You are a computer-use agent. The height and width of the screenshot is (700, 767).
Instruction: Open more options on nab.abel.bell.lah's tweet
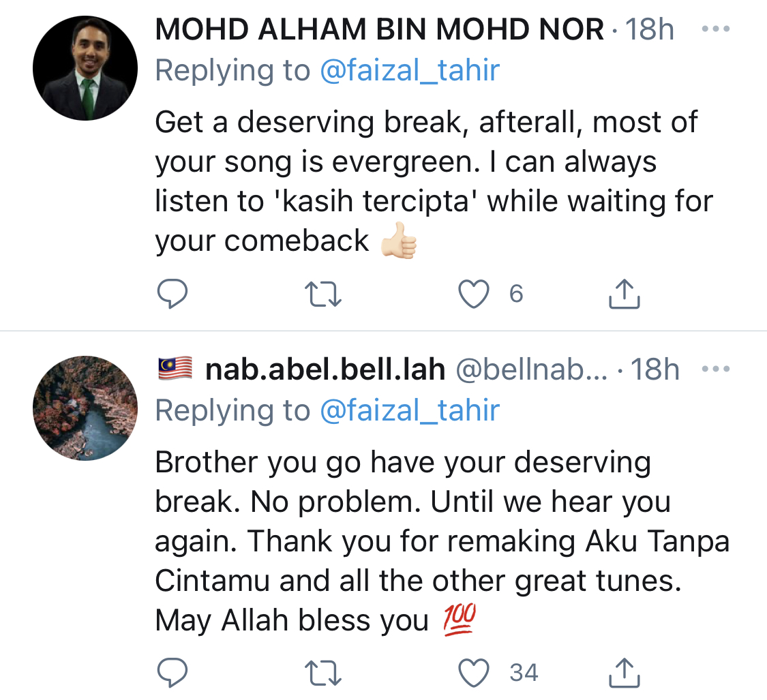tap(715, 369)
